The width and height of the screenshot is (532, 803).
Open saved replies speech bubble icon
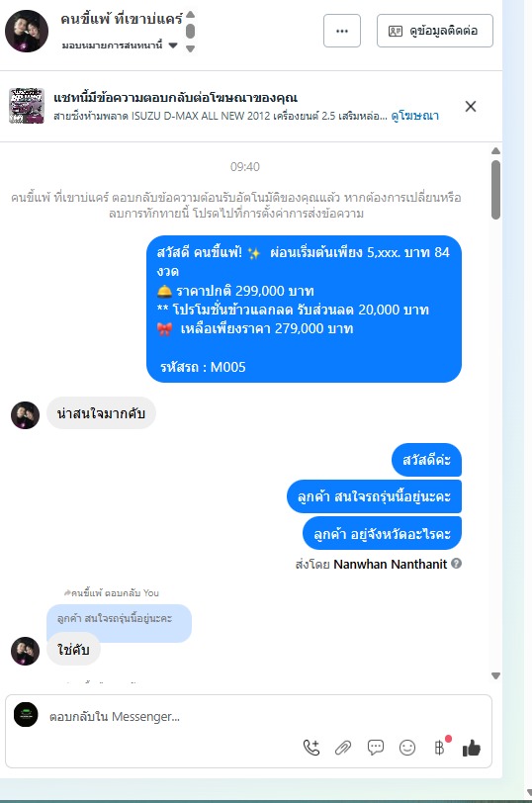pos(376,748)
